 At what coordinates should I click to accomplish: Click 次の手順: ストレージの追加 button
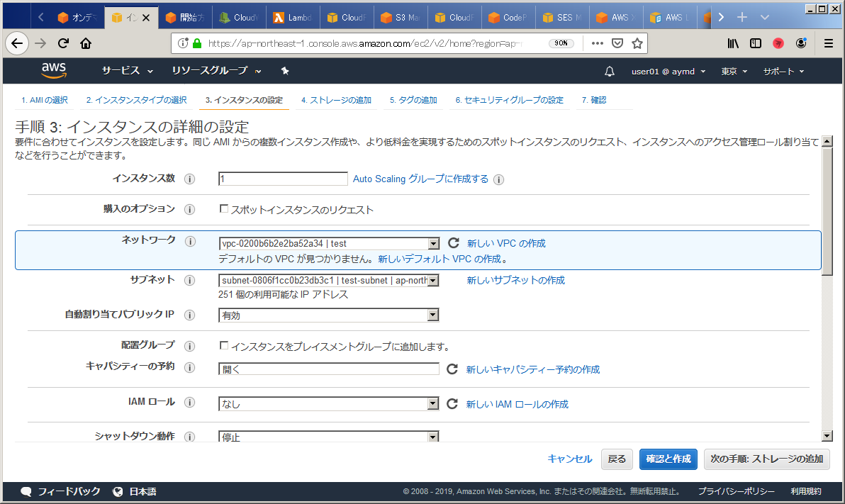(766, 459)
